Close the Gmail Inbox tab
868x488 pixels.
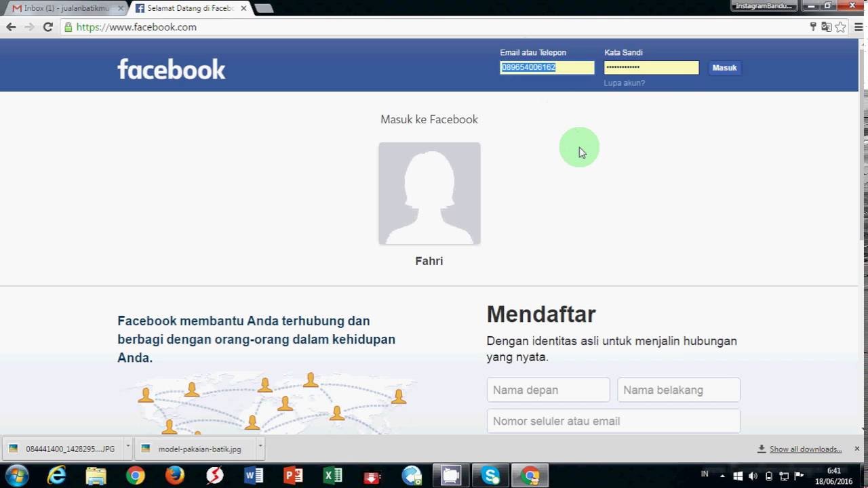(x=121, y=8)
